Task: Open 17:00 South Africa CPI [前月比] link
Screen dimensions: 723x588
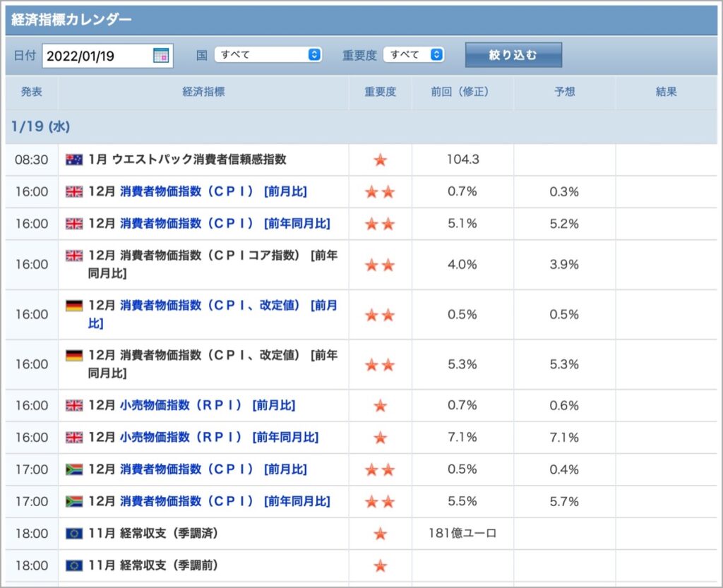Action: tap(213, 469)
